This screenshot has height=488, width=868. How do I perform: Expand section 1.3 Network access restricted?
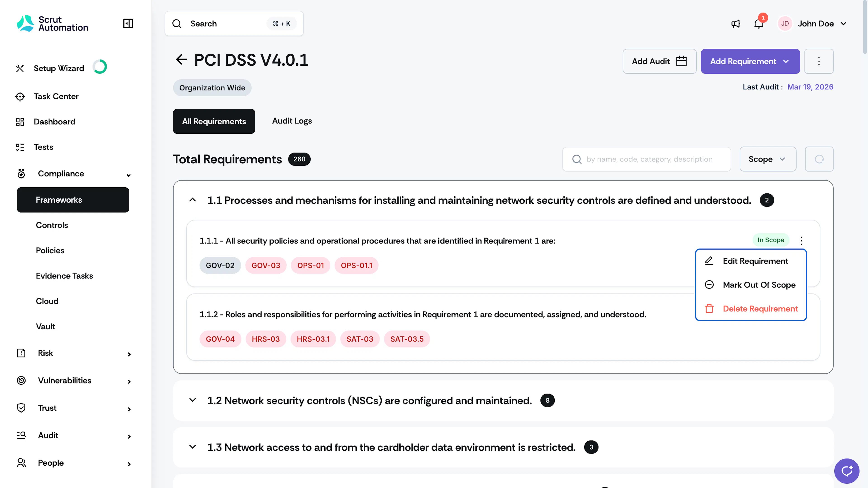pos(192,447)
